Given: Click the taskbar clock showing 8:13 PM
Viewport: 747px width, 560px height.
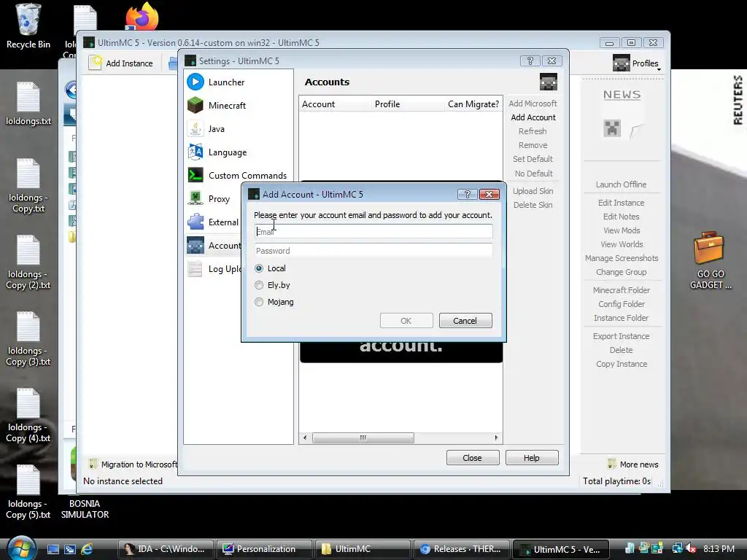Looking at the screenshot, I should point(719,548).
